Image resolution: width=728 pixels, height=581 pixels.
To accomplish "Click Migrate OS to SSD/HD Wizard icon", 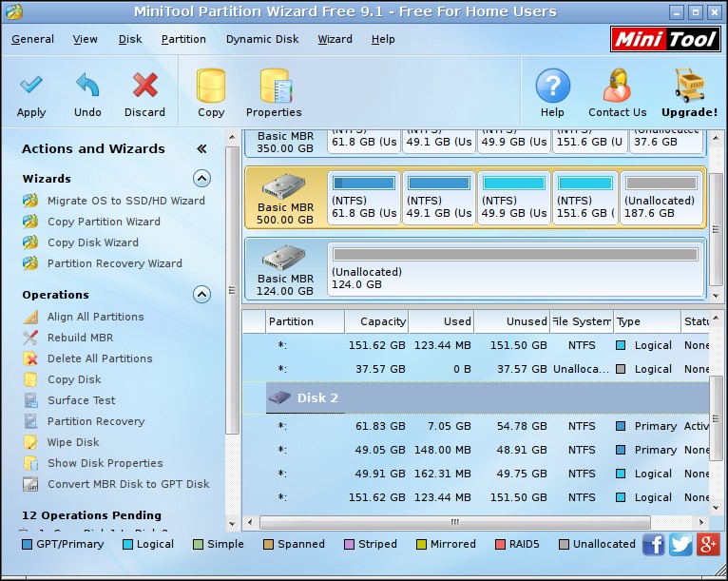I will (30, 201).
